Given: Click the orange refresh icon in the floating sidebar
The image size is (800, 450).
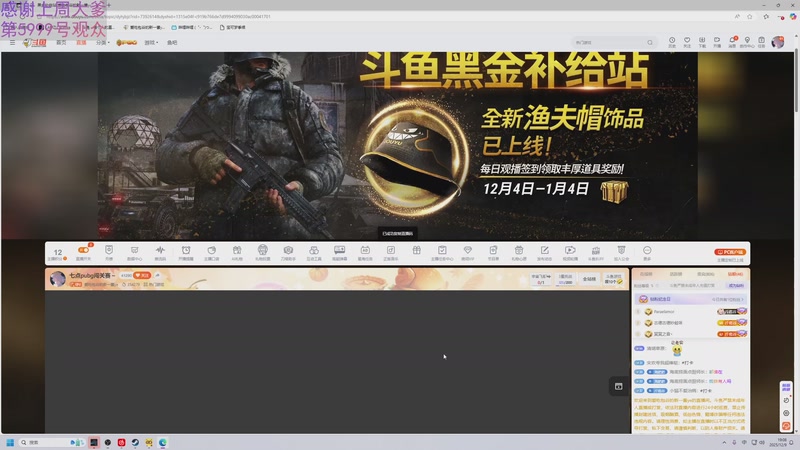Looking at the screenshot, I should tap(786, 425).
